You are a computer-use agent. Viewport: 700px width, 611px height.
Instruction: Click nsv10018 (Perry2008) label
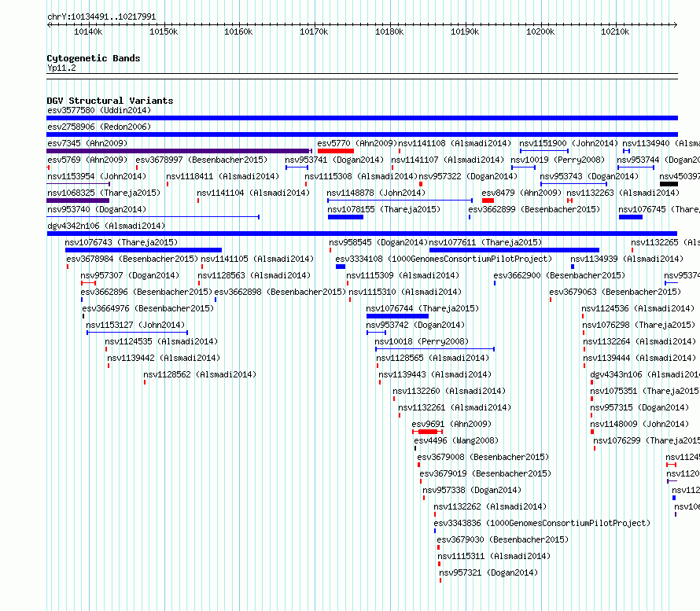422,341
